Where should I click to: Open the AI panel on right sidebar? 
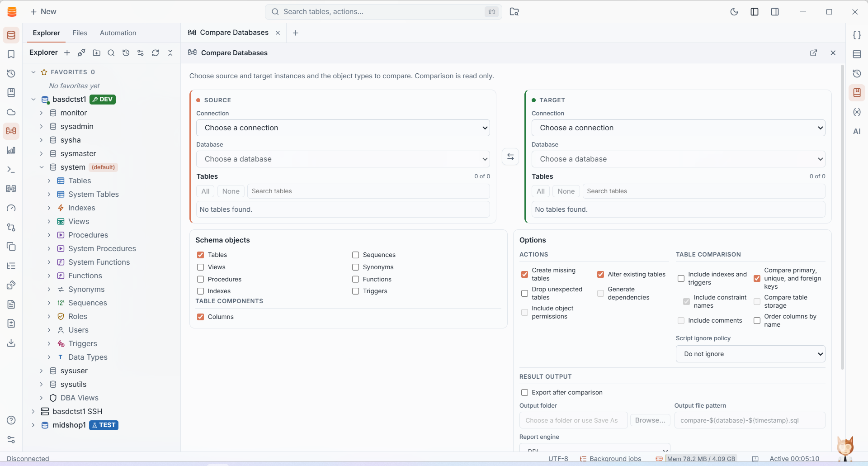pyautogui.click(x=857, y=131)
